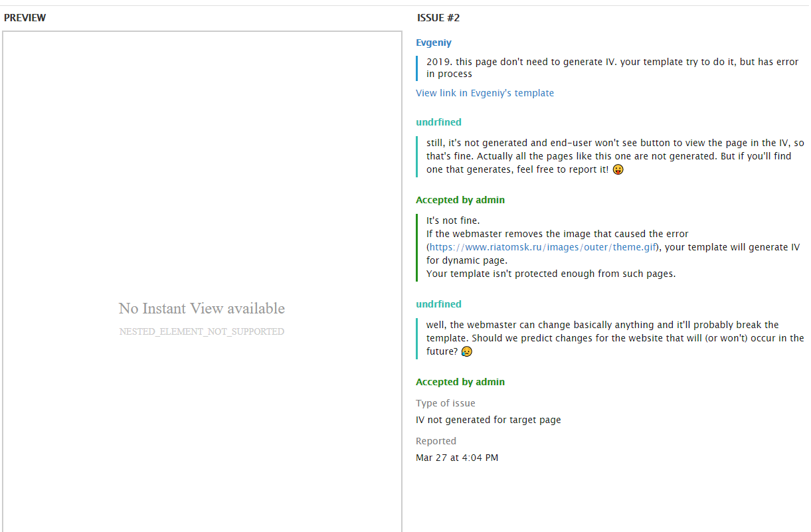
Task: Click the first 'undrfined' username
Action: 438,122
